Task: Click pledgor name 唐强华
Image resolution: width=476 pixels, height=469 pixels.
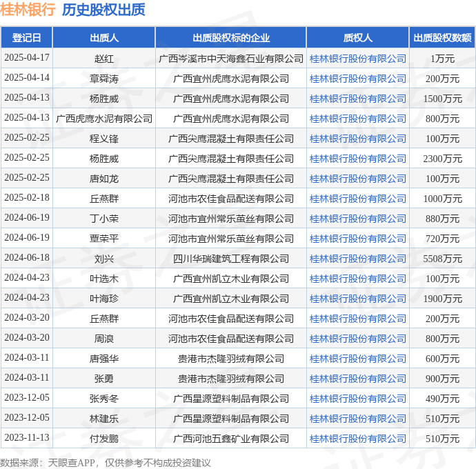Action: tap(103, 359)
